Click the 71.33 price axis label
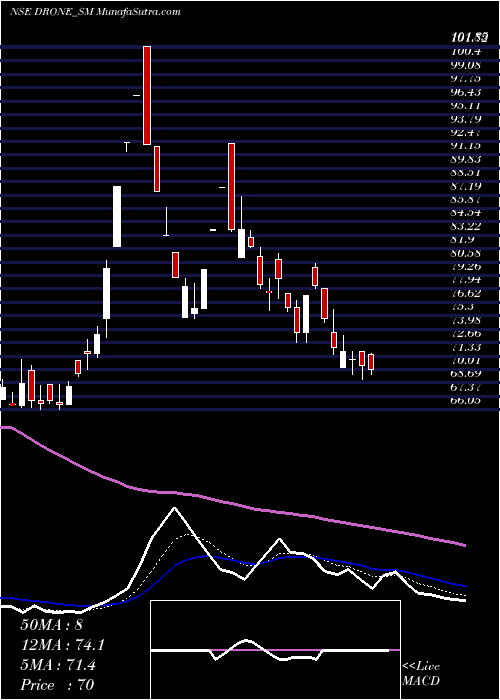The image size is (500, 700). [x=465, y=347]
